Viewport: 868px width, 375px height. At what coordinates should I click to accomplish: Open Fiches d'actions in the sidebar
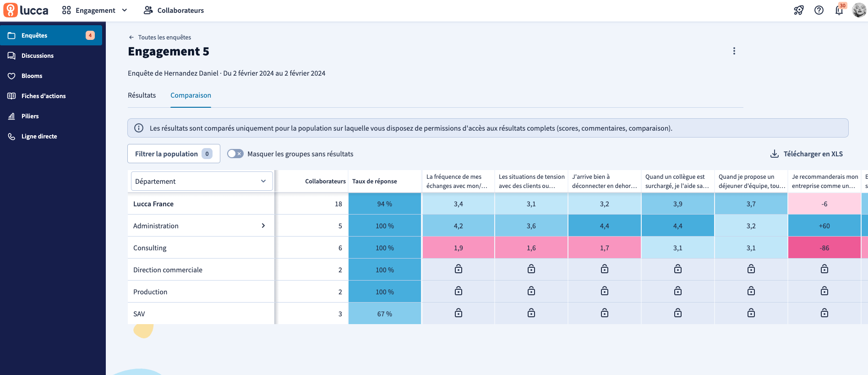(x=51, y=96)
